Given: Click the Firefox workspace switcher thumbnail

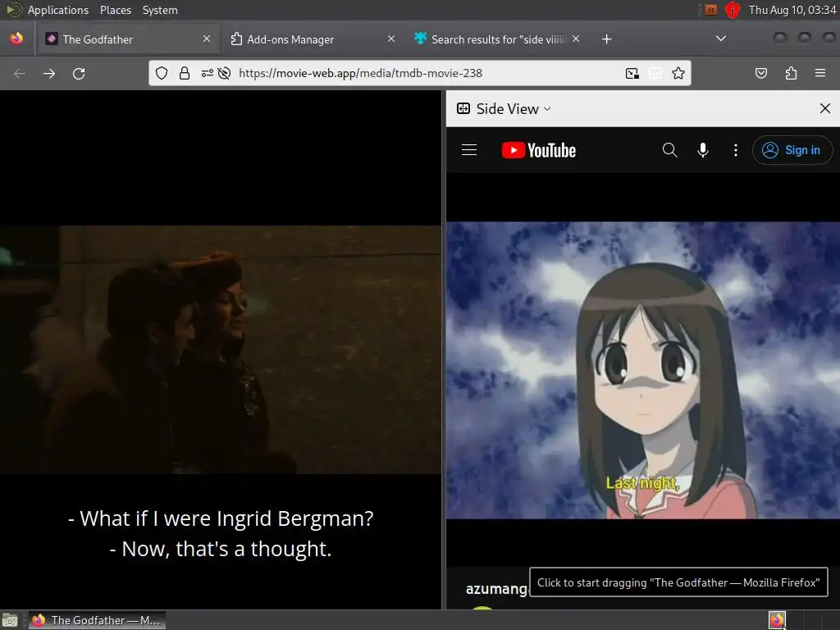Looking at the screenshot, I should [x=777, y=620].
